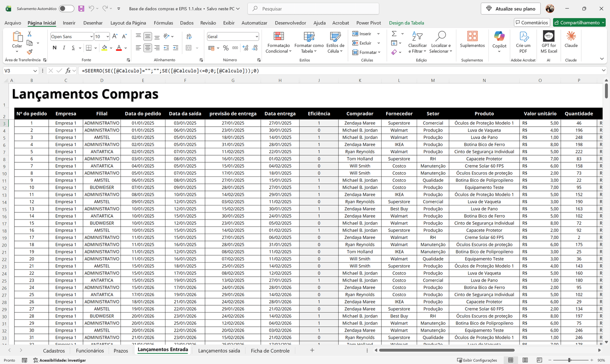Toggle align text right

click(x=157, y=48)
